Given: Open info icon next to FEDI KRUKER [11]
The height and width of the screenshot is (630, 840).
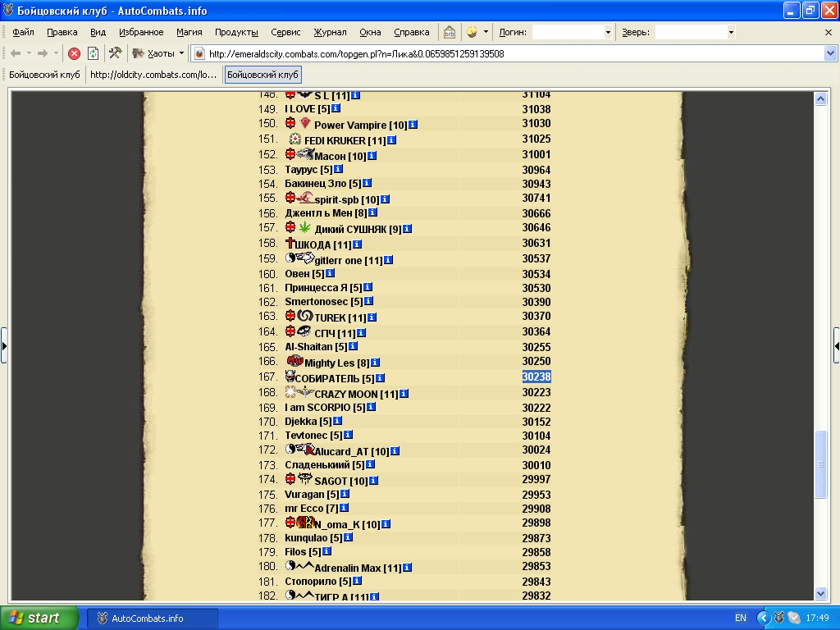Looking at the screenshot, I should (391, 139).
